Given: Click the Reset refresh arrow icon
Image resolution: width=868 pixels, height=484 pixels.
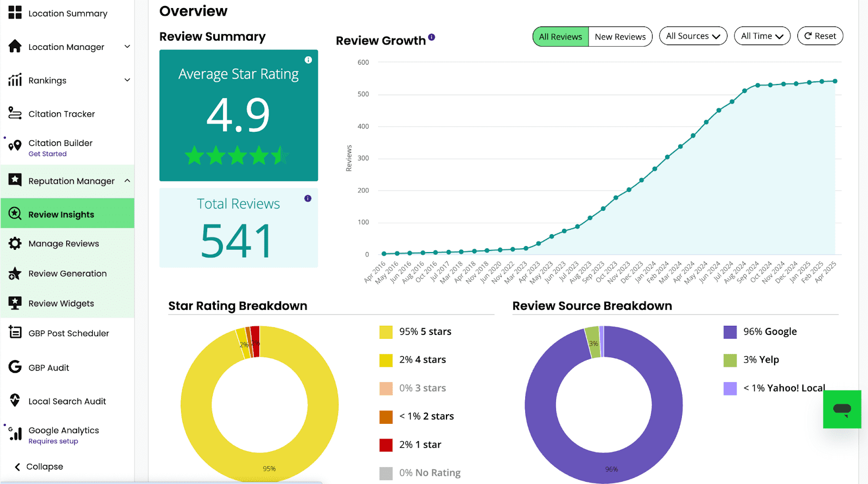Looking at the screenshot, I should (x=808, y=36).
